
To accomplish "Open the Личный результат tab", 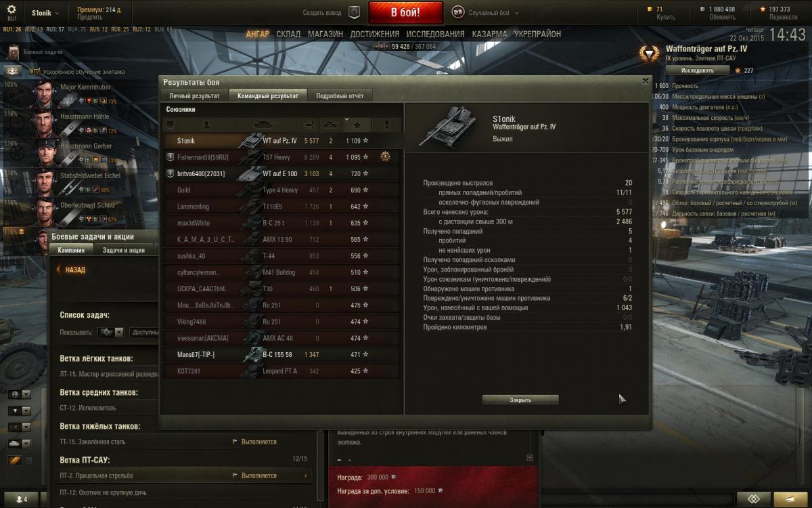I will pyautogui.click(x=194, y=96).
